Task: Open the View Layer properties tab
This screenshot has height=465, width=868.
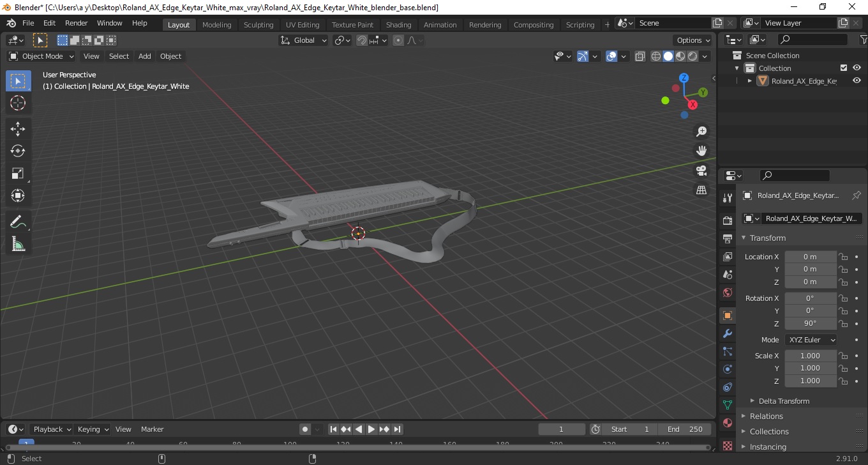Action: tap(727, 257)
